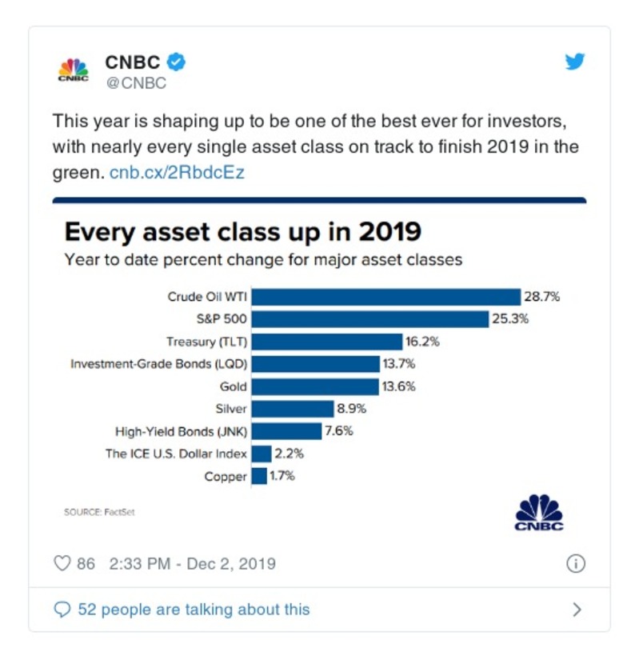Viewport: 639px width, 672px height.
Task: Click the info circle icon
Action: (x=576, y=564)
